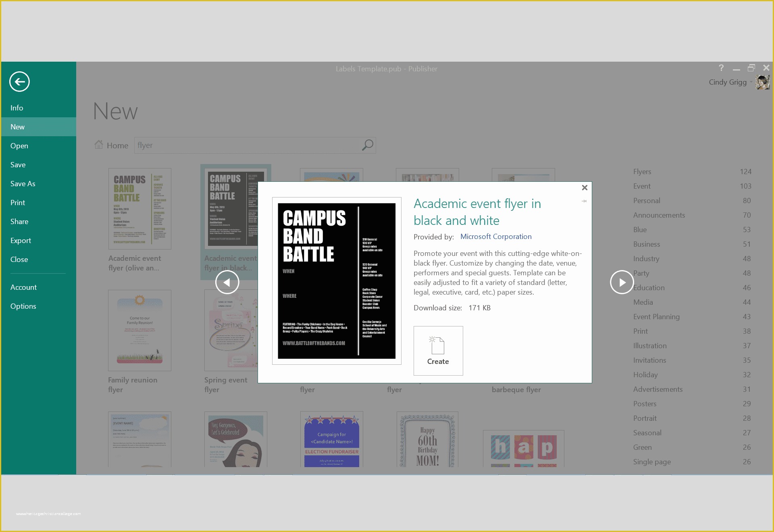The height and width of the screenshot is (532, 774).
Task: Click the minimize window icon
Action: pyautogui.click(x=735, y=68)
